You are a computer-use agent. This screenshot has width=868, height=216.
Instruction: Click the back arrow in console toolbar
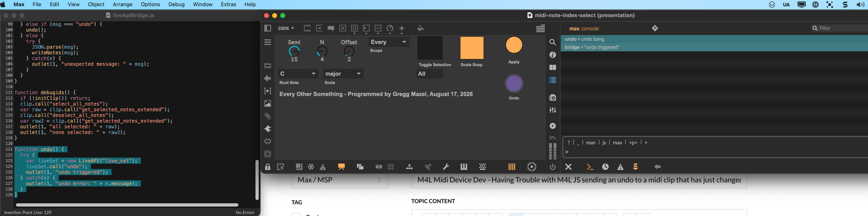657,167
